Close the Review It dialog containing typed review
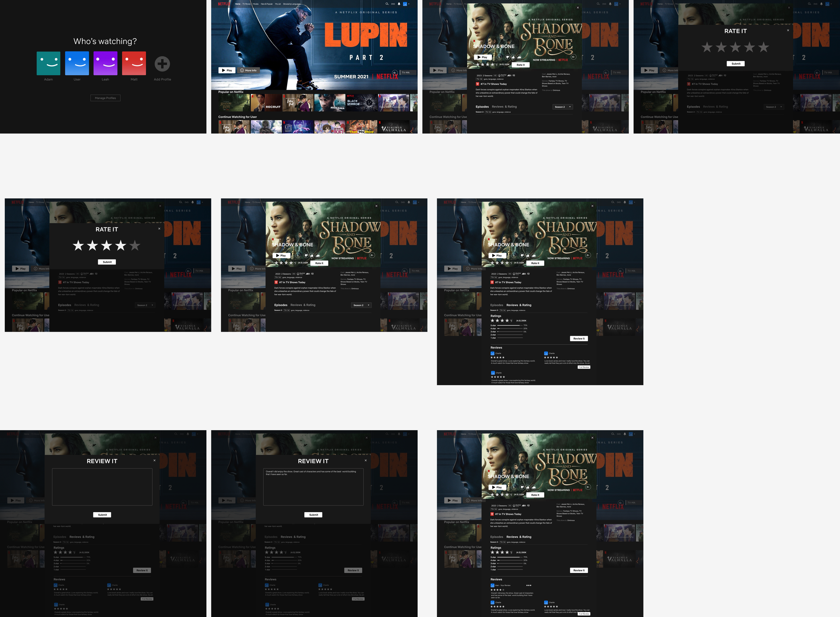 point(366,460)
